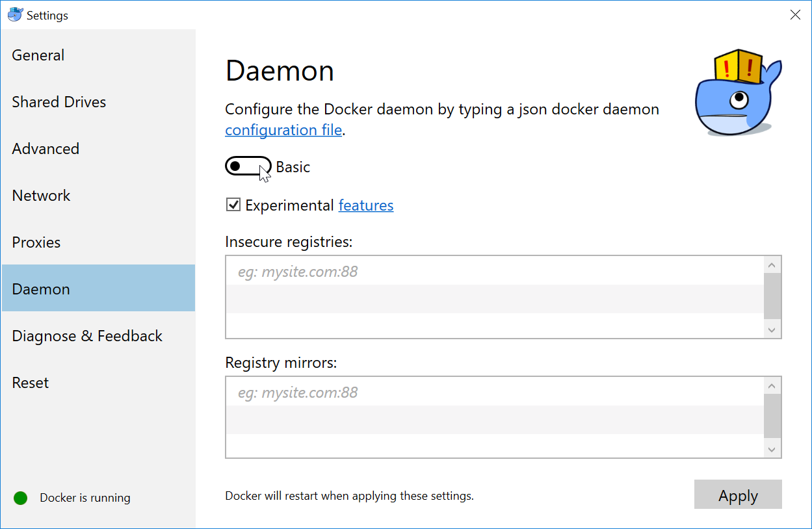Open the configuration file link

coord(283,129)
